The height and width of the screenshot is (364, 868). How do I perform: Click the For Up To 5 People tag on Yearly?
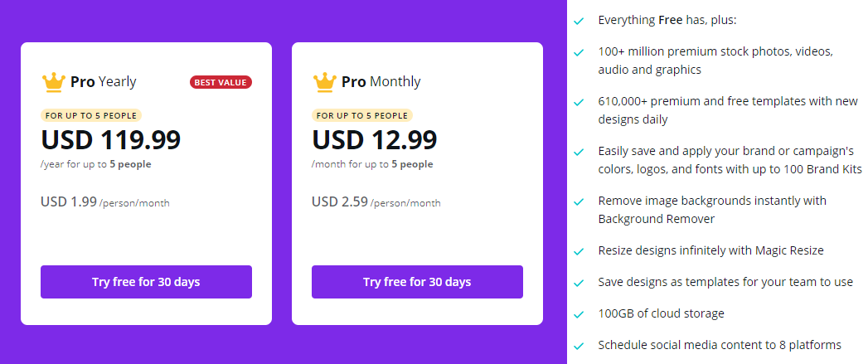[x=91, y=116]
